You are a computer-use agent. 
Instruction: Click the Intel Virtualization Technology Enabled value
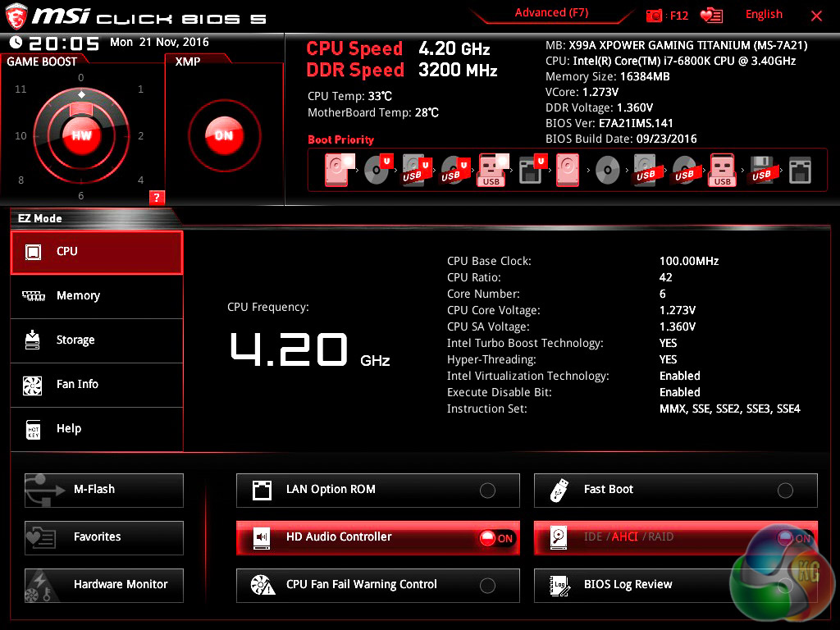tap(680, 376)
